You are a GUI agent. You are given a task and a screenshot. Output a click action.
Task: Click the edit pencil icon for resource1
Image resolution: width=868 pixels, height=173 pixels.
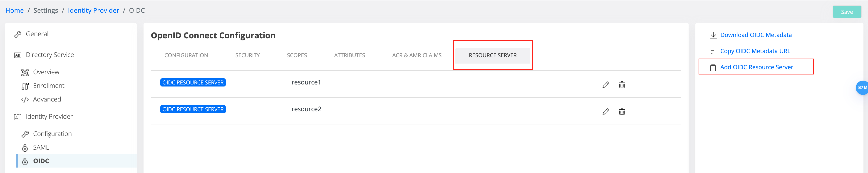[x=605, y=85]
